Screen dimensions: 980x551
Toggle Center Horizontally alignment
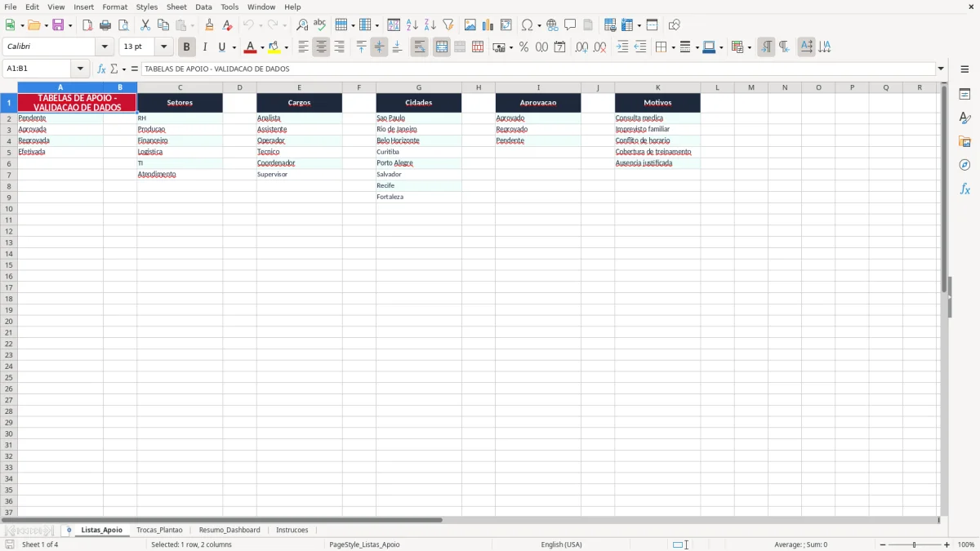[321, 47]
